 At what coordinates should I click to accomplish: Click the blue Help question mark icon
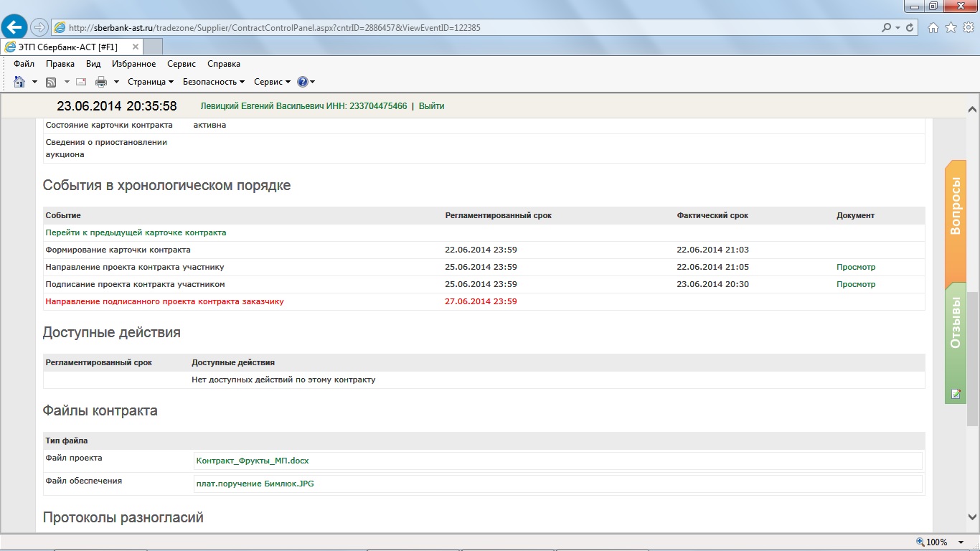click(x=302, y=82)
